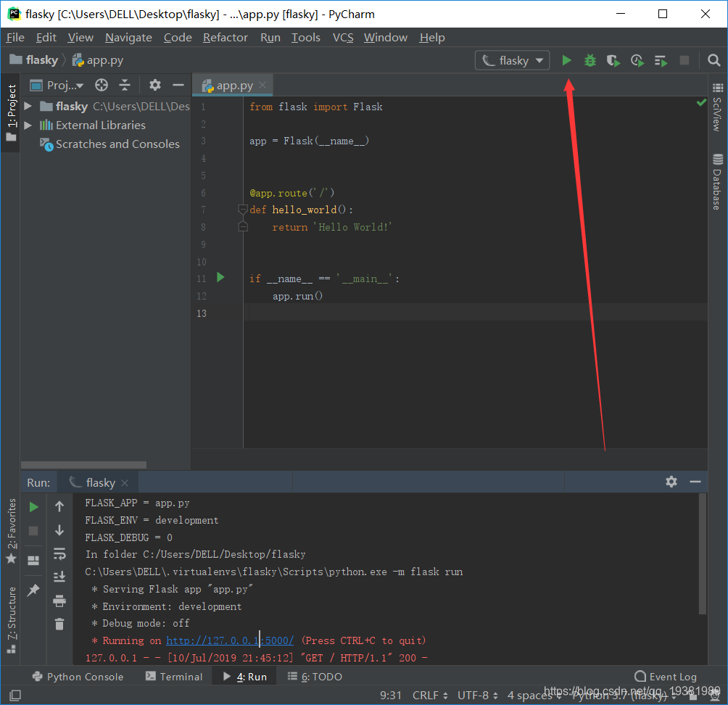Image resolution: width=728 pixels, height=705 pixels.
Task: Open Project panel settings gear
Action: pyautogui.click(x=154, y=85)
